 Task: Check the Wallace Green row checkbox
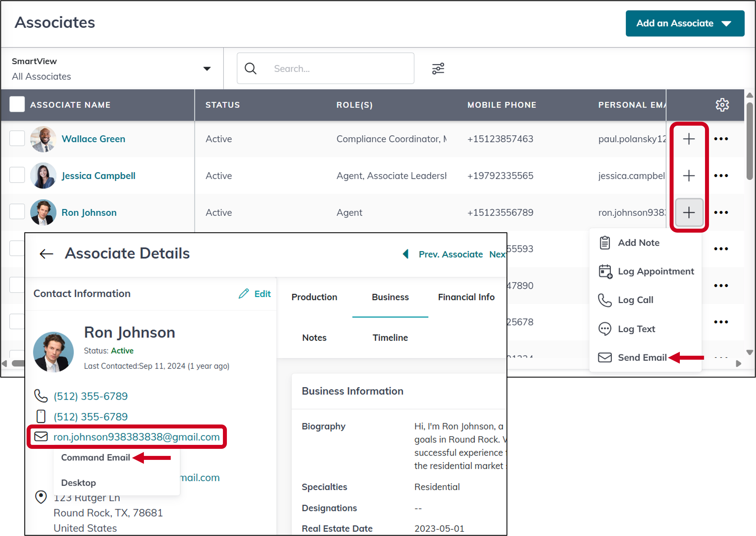click(17, 138)
